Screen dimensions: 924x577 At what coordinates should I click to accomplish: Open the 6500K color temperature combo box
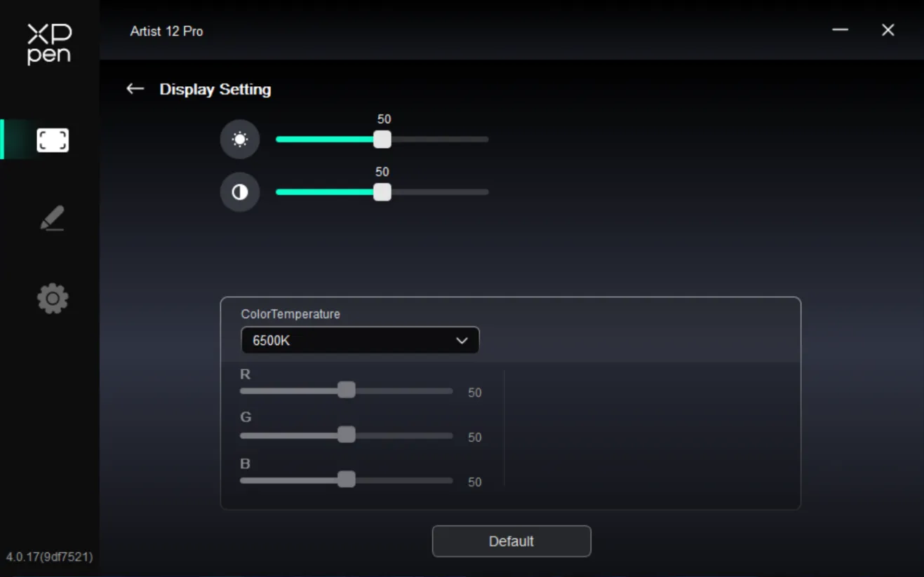click(x=360, y=341)
